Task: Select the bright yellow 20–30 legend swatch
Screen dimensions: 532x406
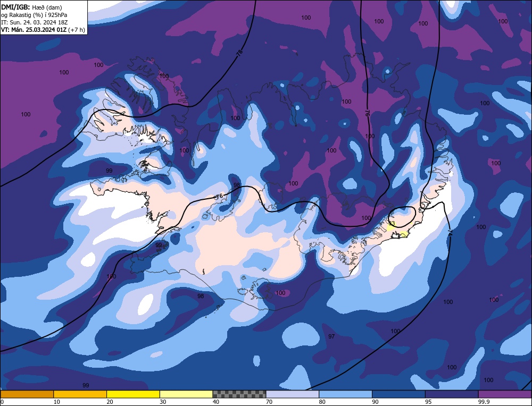Action: tap(133, 394)
